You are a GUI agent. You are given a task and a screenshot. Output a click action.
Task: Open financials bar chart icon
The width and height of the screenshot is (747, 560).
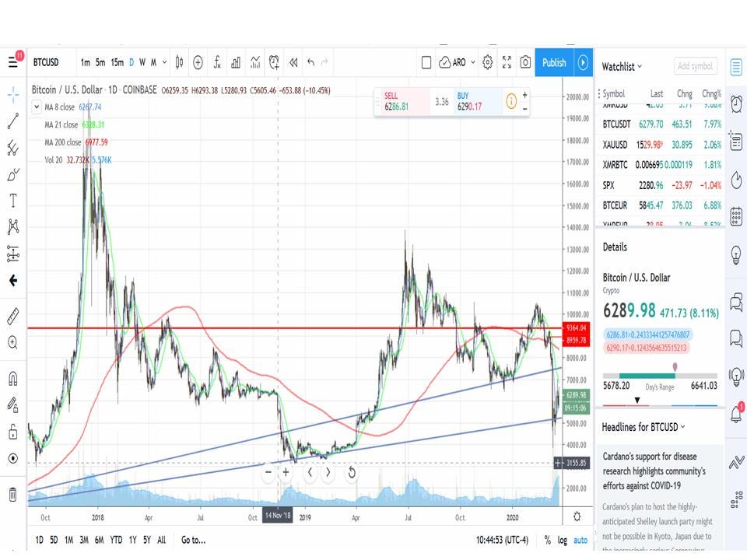tap(236, 62)
